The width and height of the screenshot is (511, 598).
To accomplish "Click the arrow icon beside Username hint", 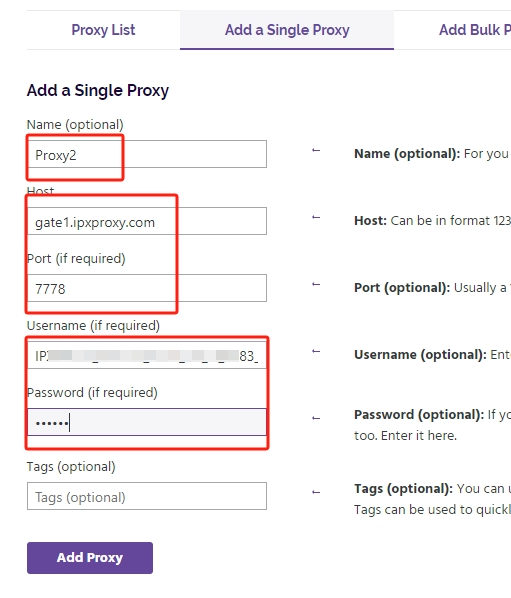I will [x=316, y=351].
